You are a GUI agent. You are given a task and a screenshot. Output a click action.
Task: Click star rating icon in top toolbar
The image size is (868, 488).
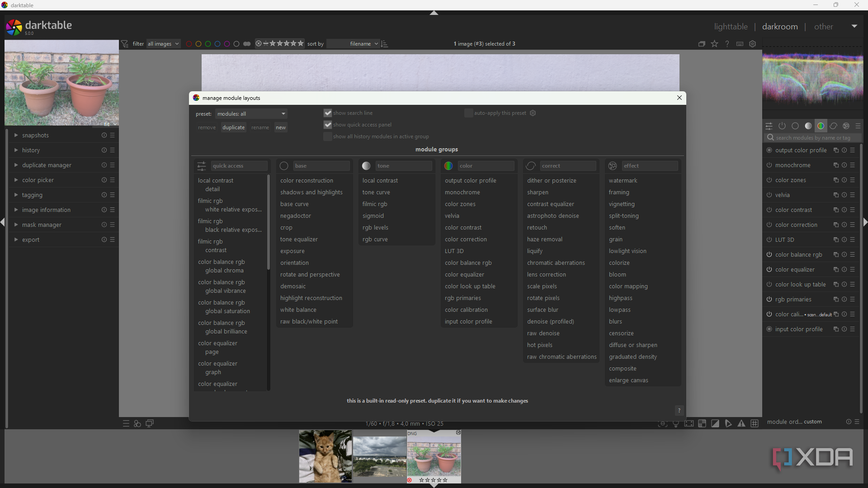click(x=715, y=44)
